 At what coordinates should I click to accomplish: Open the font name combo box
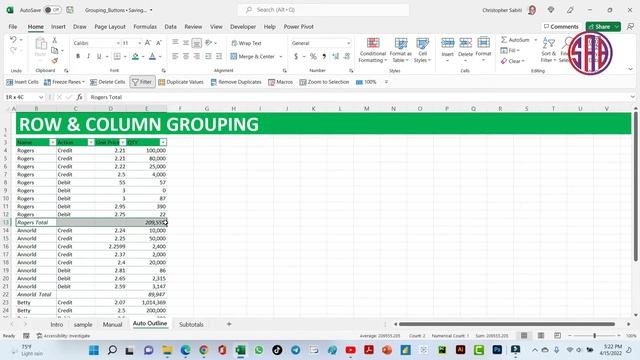(x=96, y=43)
